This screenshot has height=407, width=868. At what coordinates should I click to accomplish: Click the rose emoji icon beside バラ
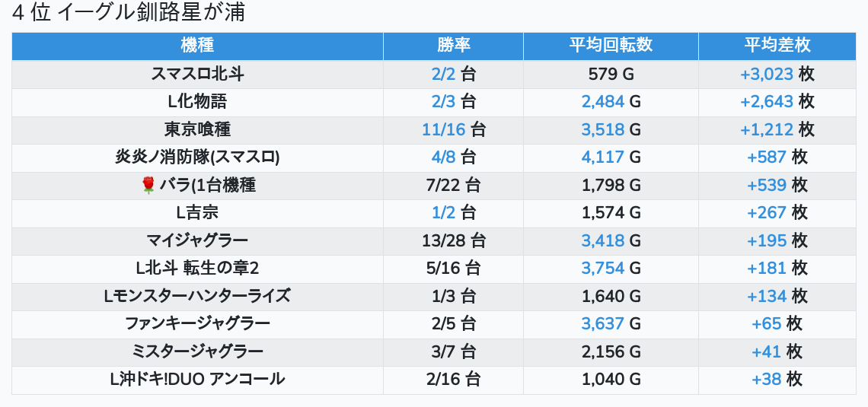click(x=148, y=185)
